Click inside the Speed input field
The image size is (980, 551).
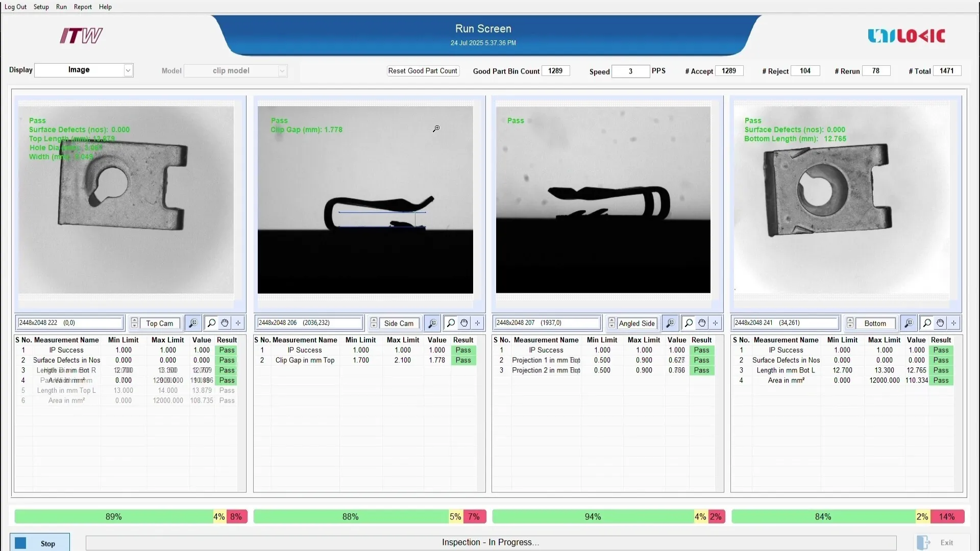tap(630, 71)
